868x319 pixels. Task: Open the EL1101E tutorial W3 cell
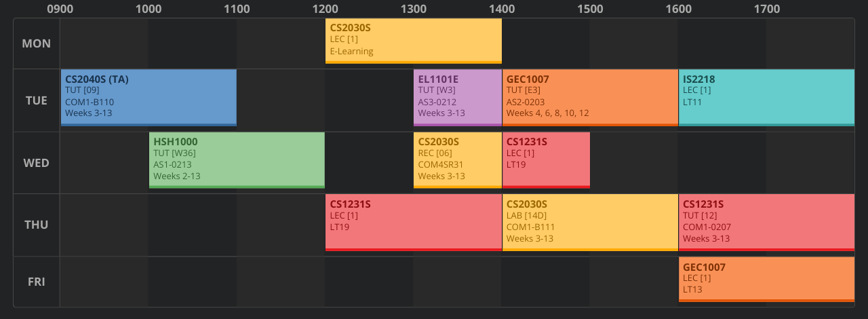[457, 97]
